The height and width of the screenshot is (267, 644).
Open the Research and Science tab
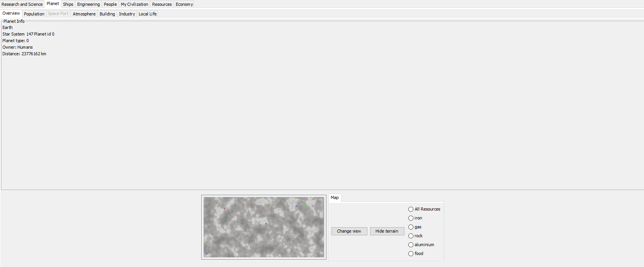click(22, 4)
